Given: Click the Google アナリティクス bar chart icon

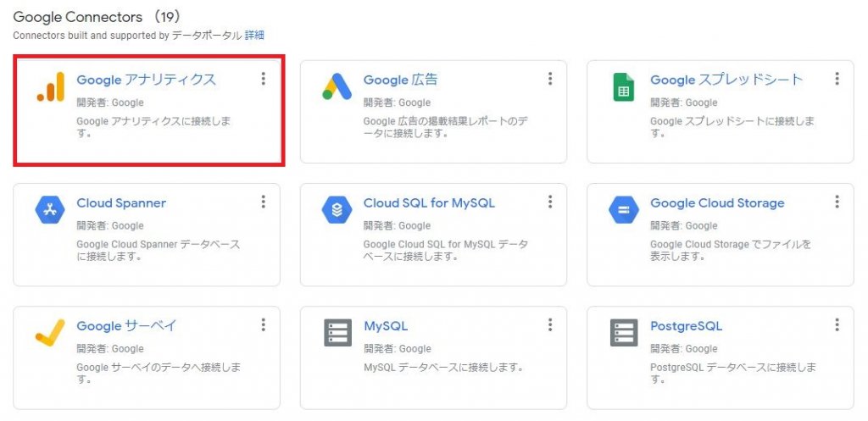Looking at the screenshot, I should pyautogui.click(x=50, y=87).
